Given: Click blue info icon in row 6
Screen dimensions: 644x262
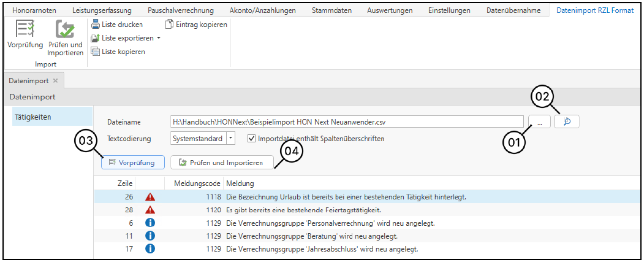Looking at the screenshot, I should [x=150, y=223].
